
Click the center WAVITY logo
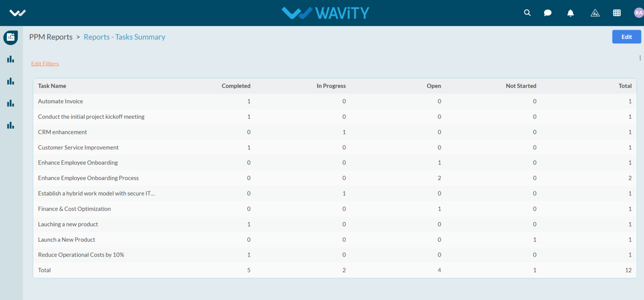tap(325, 13)
